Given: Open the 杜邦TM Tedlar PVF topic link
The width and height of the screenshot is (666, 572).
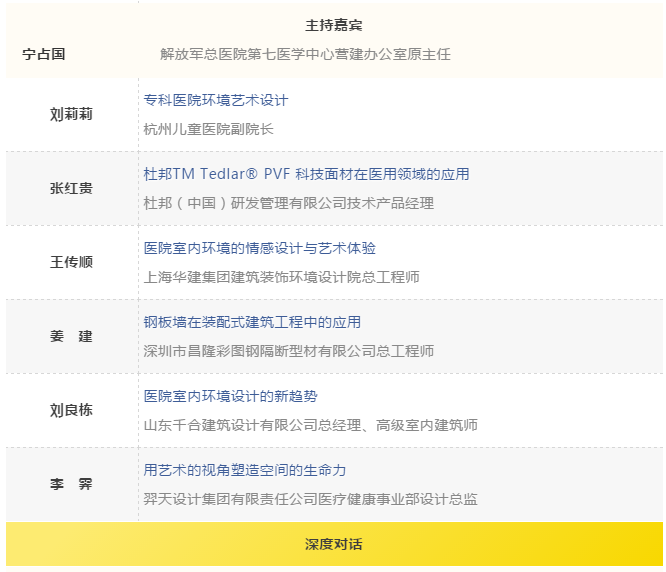Looking at the screenshot, I should (306, 174).
